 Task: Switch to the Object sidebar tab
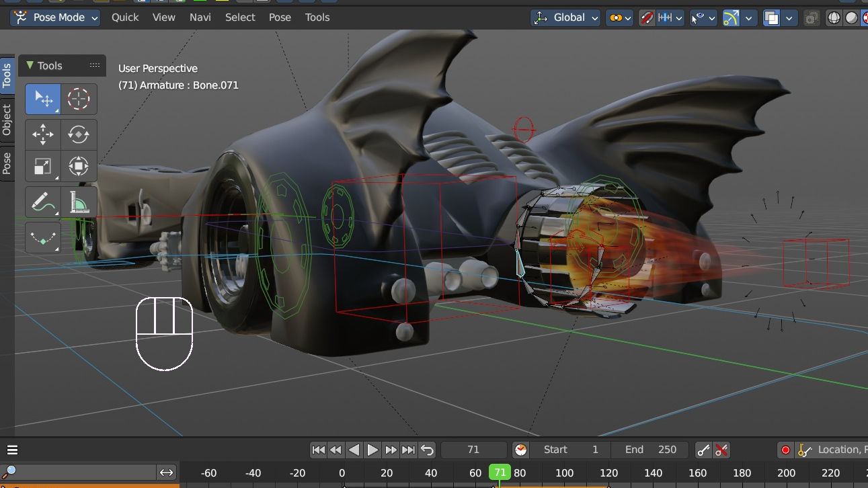[7, 120]
